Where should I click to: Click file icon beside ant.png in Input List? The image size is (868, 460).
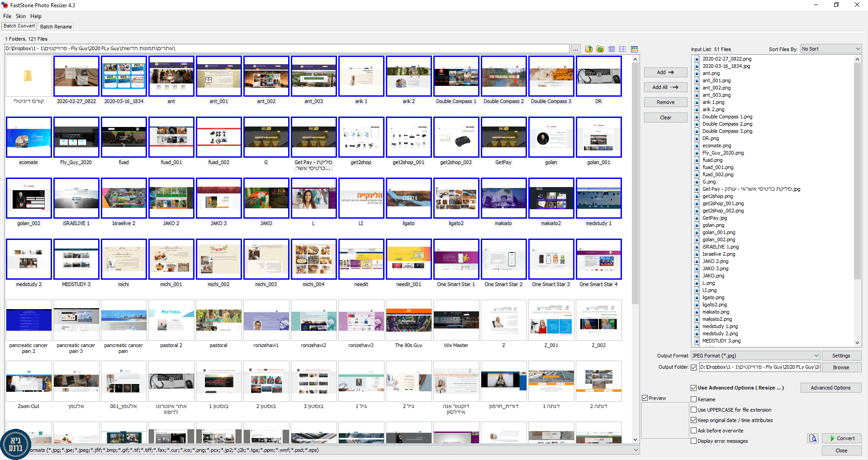697,73
